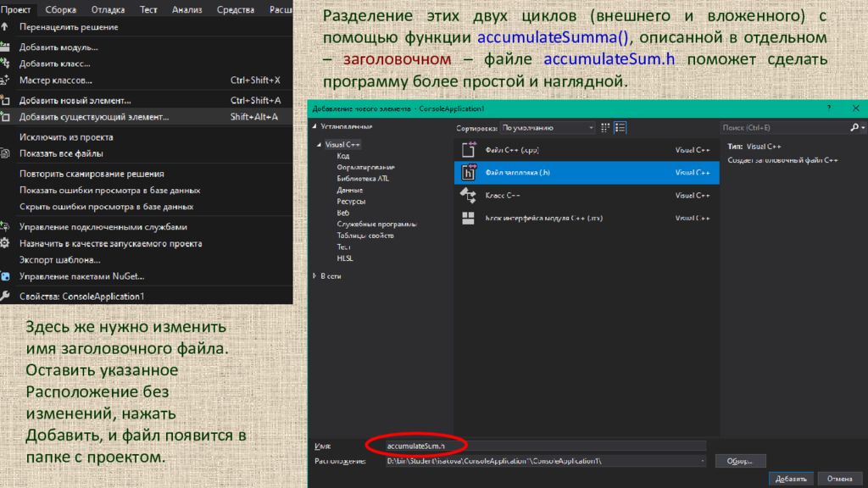Open the Расположение path dropdown arrow
The width and height of the screenshot is (868, 488).
pyautogui.click(x=702, y=461)
